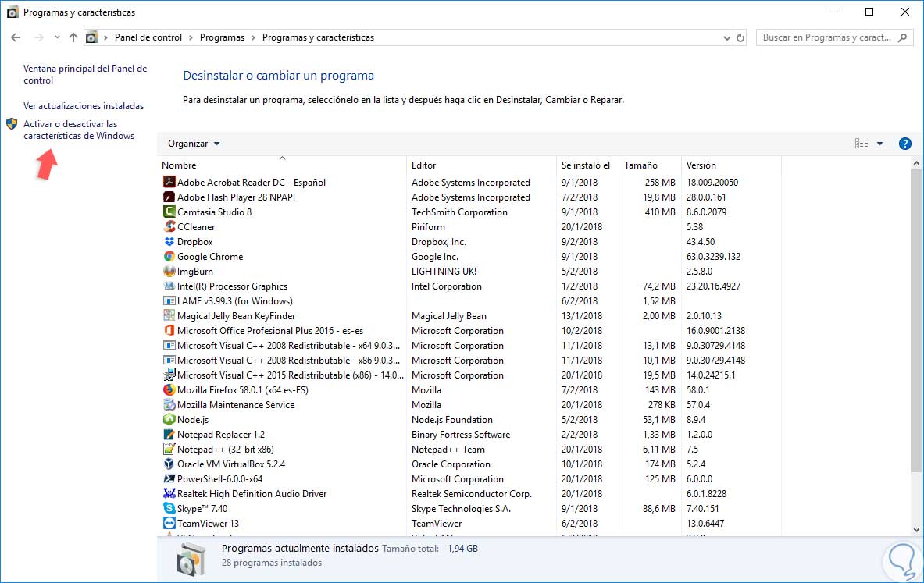
Task: Click the Notepad++ (32-bit x86) icon
Action: (169, 449)
